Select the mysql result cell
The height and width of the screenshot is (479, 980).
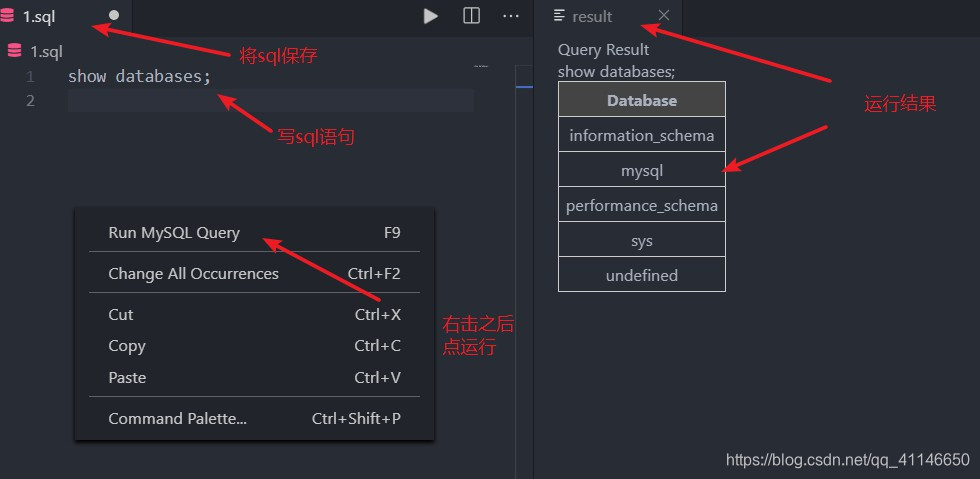[x=642, y=170]
